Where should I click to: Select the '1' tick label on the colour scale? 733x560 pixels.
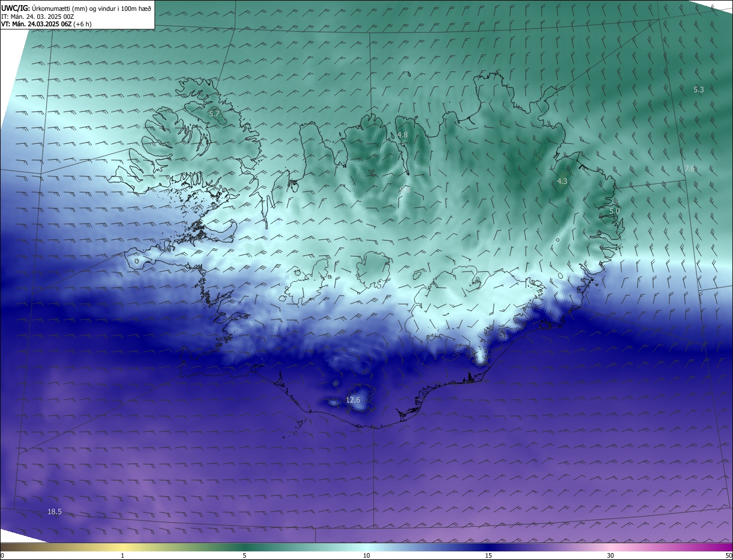[x=123, y=555]
